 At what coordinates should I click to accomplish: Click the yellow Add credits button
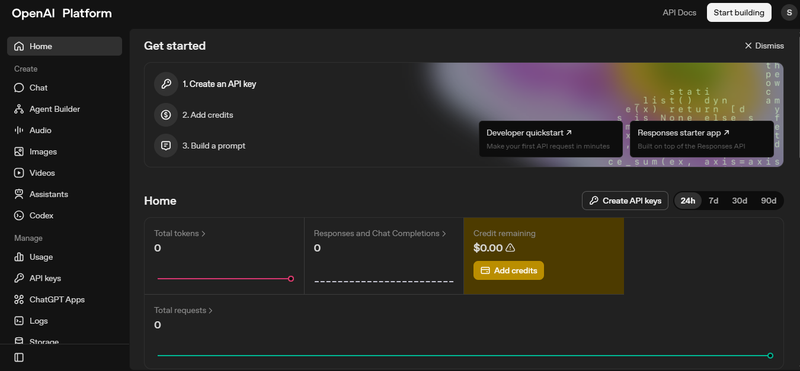[x=509, y=270]
